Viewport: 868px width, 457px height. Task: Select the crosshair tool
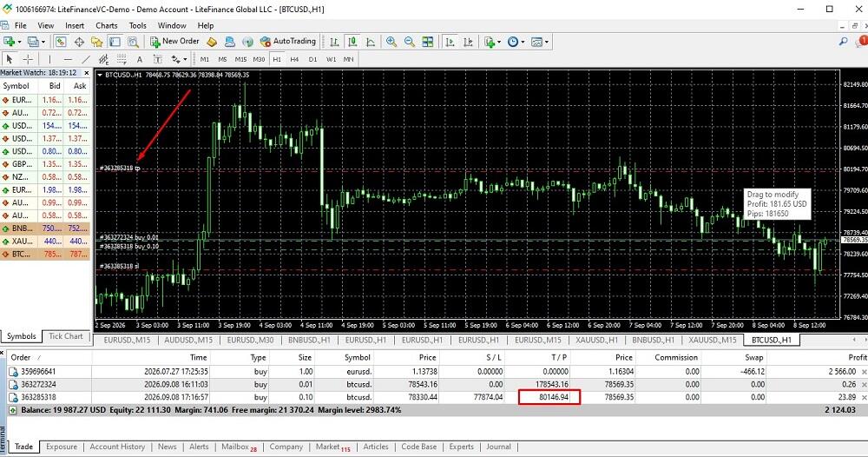[27, 59]
